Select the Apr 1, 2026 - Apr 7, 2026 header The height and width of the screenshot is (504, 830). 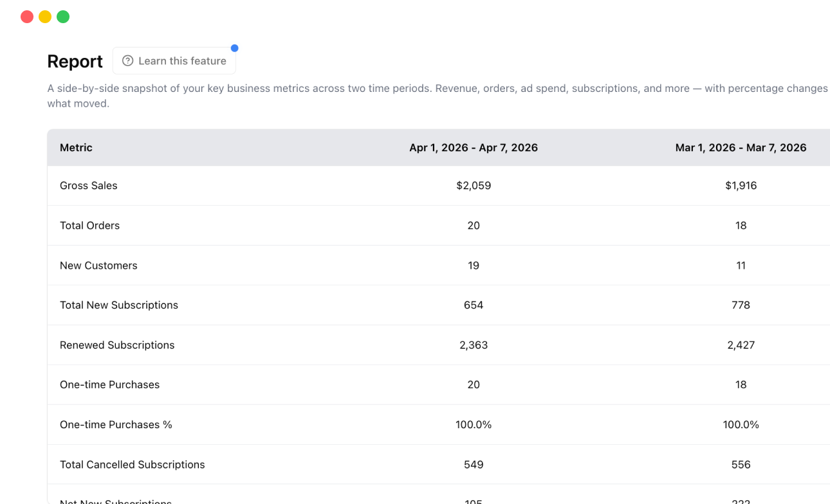point(474,147)
